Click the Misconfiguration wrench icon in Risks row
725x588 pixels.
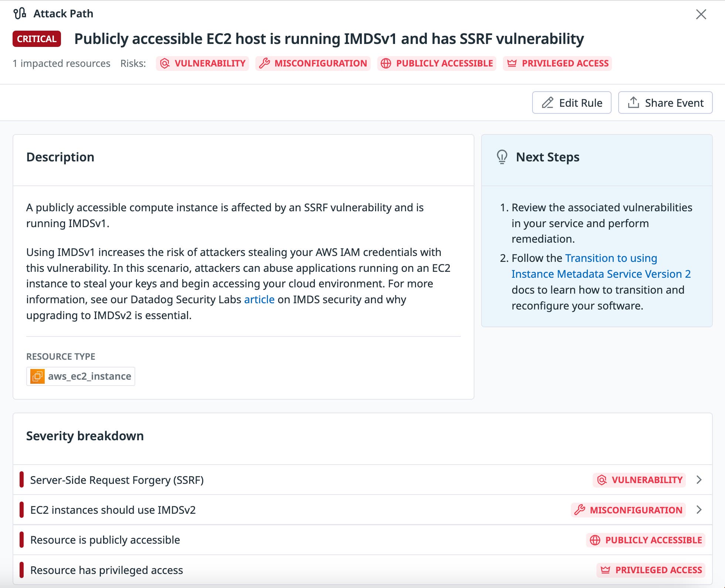[264, 63]
